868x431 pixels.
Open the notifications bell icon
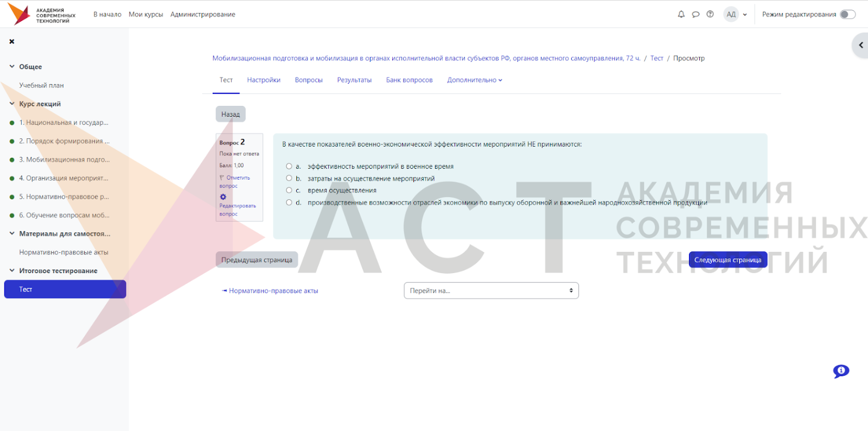pos(681,15)
